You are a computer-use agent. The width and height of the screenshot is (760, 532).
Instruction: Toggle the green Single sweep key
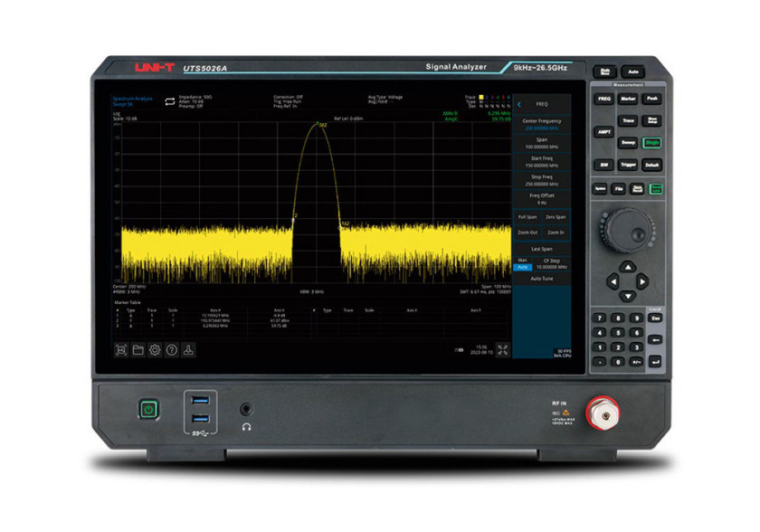click(652, 143)
